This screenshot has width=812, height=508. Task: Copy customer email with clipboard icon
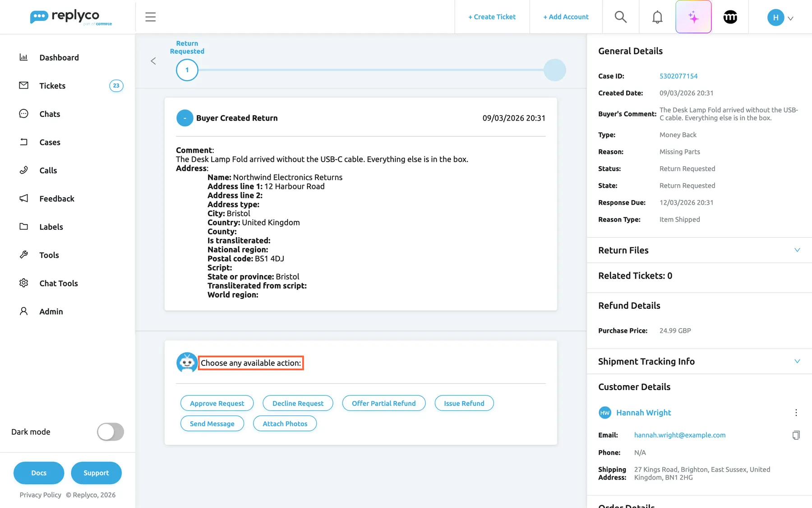(796, 435)
